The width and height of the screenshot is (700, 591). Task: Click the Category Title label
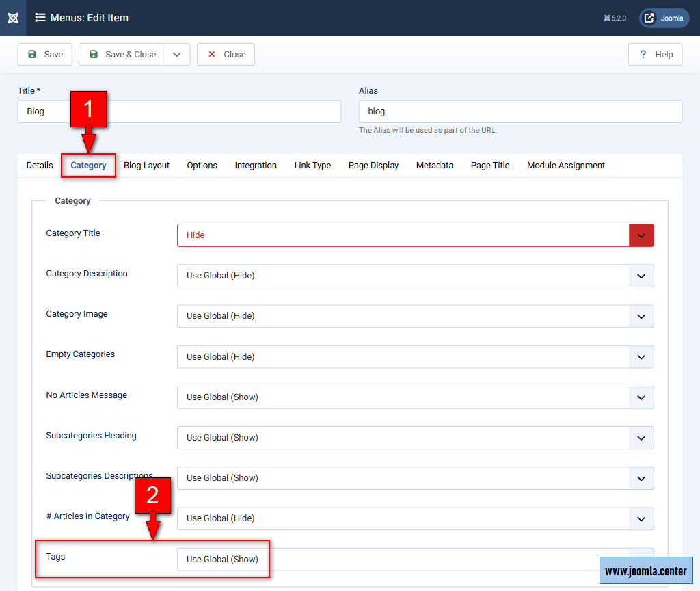click(72, 233)
